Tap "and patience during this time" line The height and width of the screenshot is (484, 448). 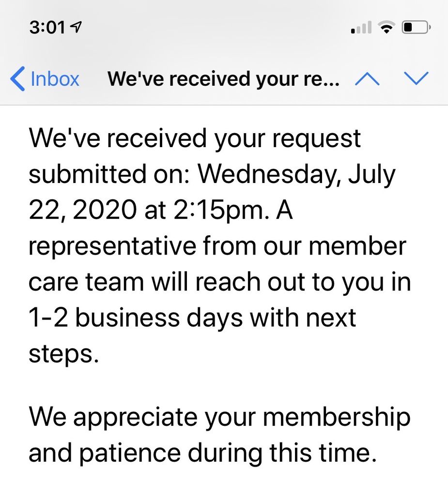[202, 453]
